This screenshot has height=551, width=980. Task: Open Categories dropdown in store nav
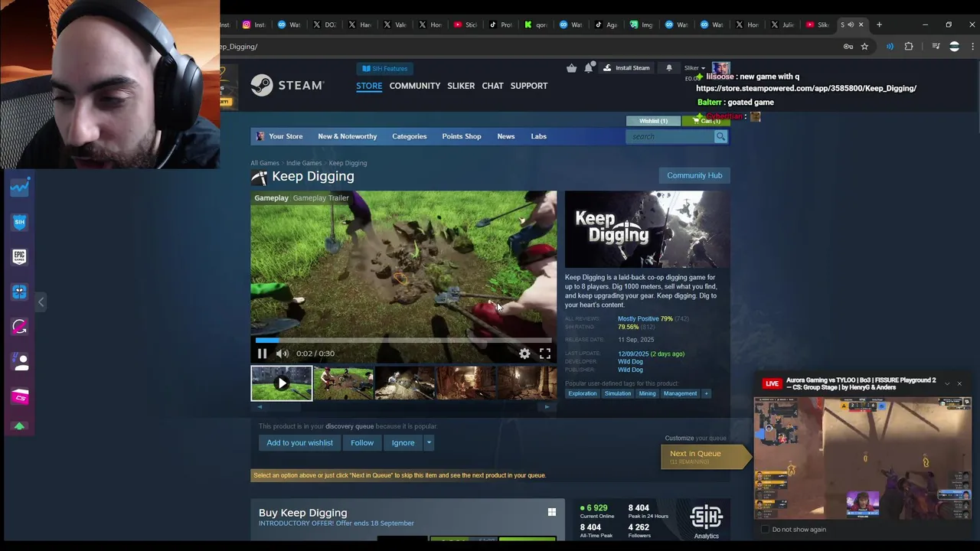410,136
